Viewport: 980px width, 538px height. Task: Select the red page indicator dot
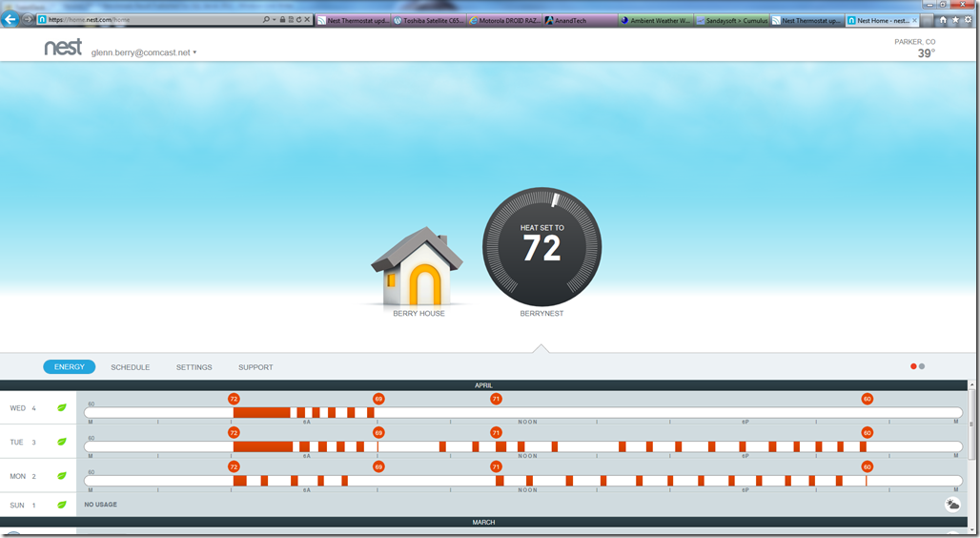pyautogui.click(x=913, y=366)
